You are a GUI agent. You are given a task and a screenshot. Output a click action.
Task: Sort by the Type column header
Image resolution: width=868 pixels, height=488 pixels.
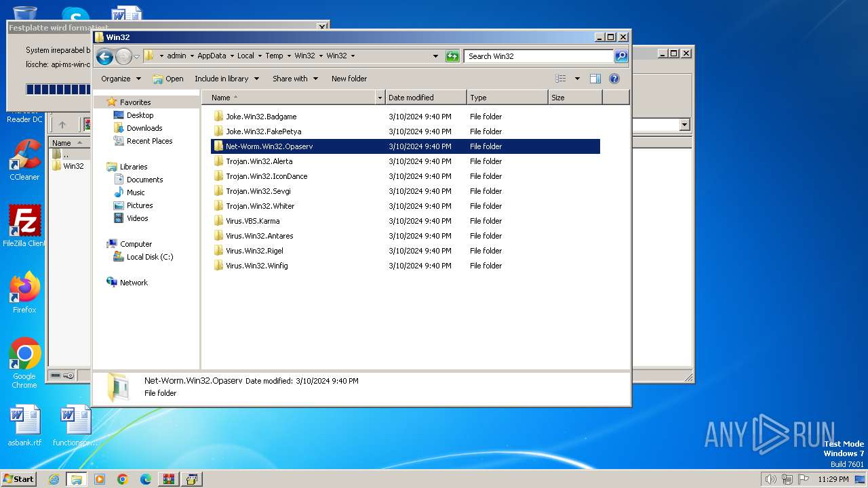click(507, 98)
